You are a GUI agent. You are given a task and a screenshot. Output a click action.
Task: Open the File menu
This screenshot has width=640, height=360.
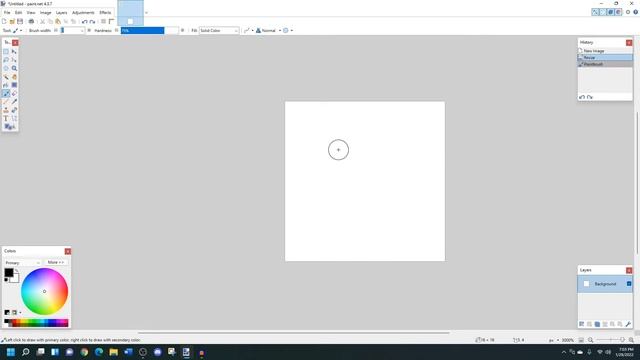[x=7, y=13]
